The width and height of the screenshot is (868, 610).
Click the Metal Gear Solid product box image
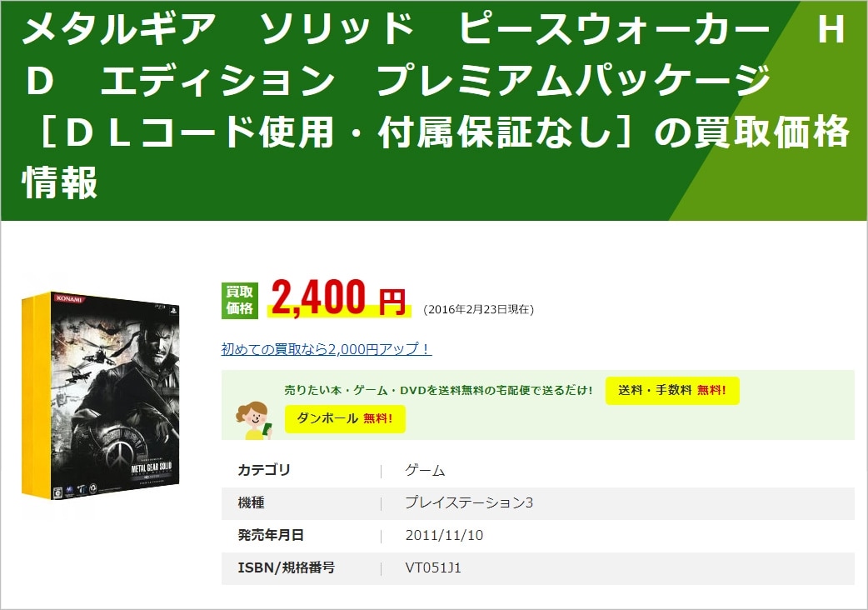point(101,396)
